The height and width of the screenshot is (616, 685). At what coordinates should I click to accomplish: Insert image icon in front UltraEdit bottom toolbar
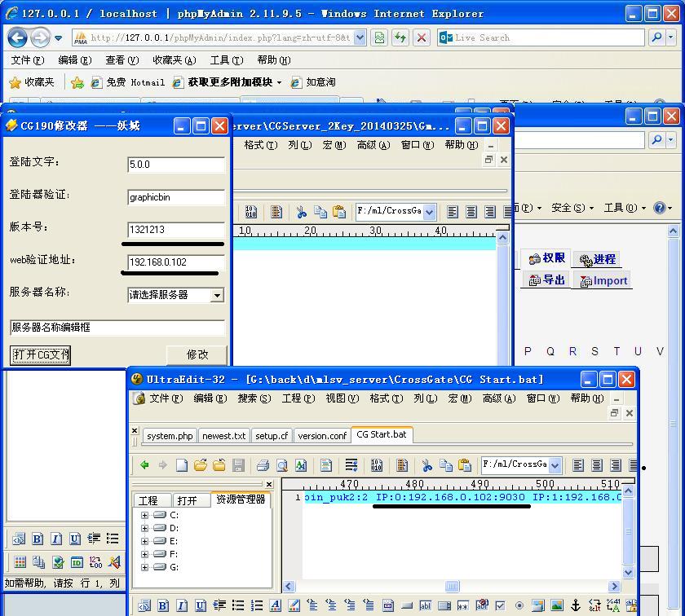tap(557, 605)
